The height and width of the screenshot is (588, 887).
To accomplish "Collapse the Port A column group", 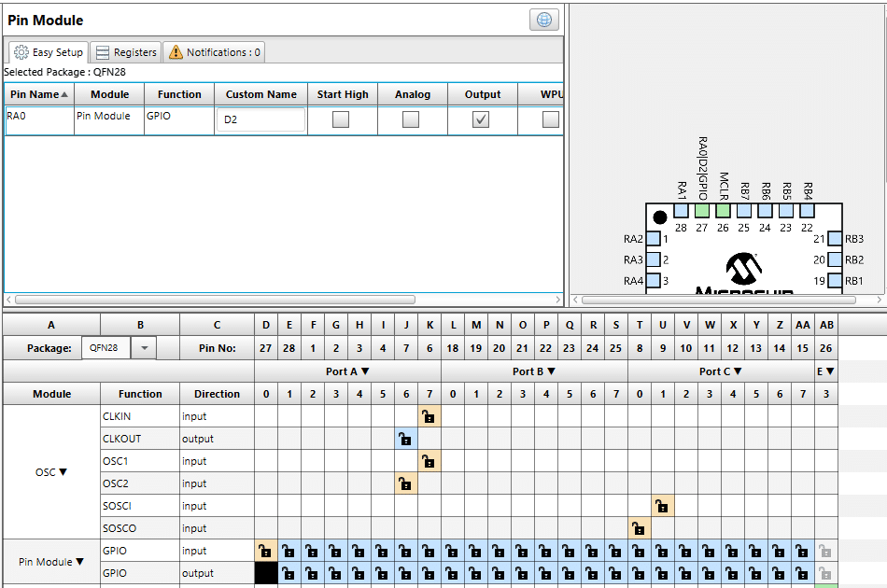I will click(365, 371).
